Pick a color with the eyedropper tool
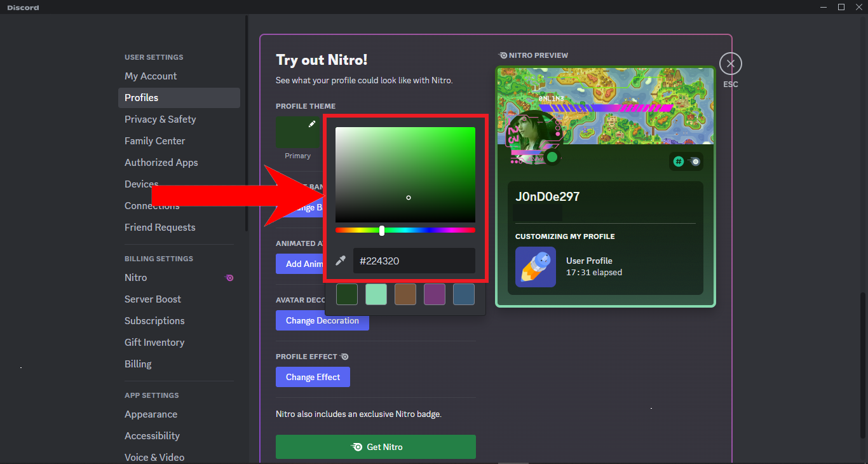Viewport: 868px width, 464px height. coord(341,261)
